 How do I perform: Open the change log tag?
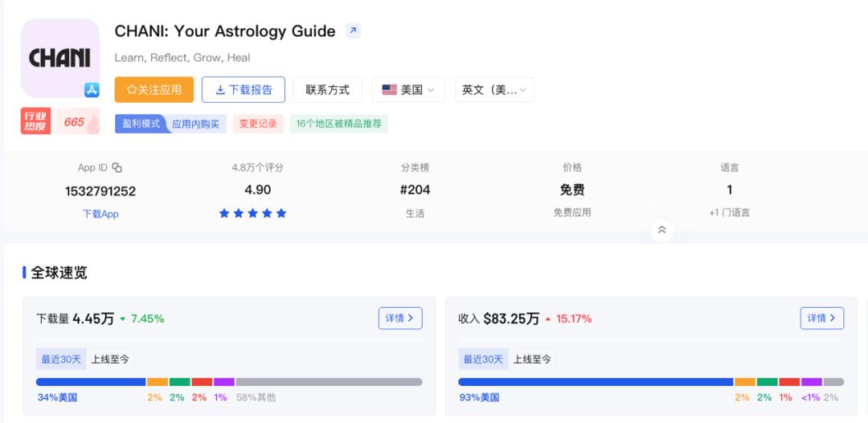tap(257, 124)
